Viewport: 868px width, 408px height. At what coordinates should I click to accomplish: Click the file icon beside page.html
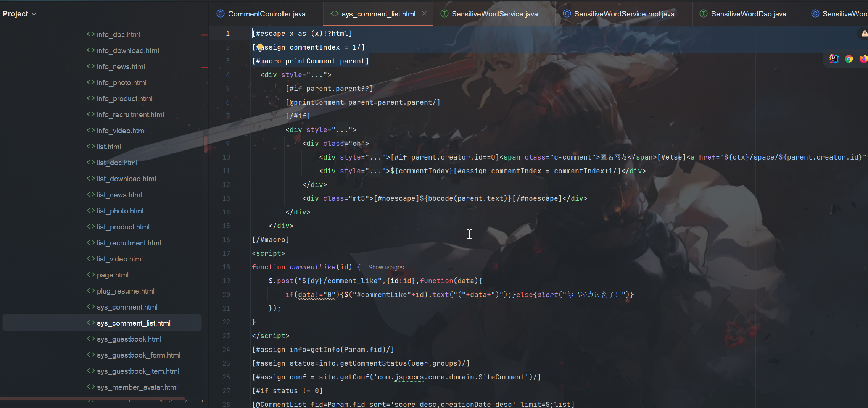point(90,275)
